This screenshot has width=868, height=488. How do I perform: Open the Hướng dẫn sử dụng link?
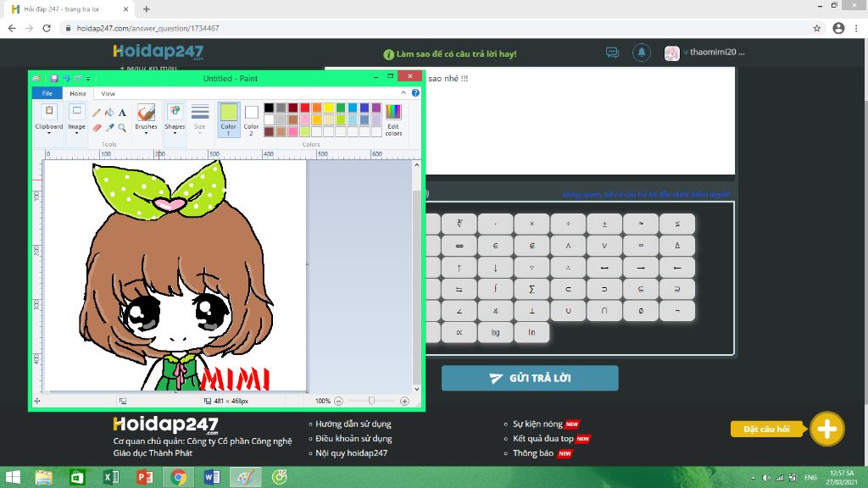353,424
